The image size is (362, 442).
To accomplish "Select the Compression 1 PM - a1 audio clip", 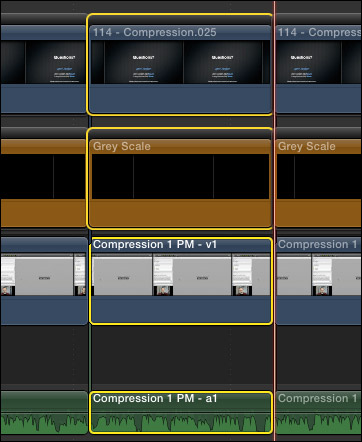I will pyautogui.click(x=181, y=412).
